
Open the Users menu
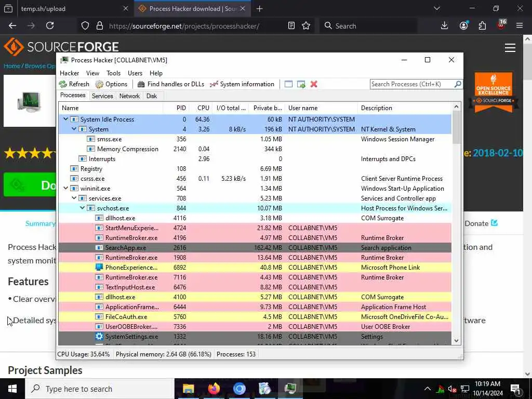(135, 73)
